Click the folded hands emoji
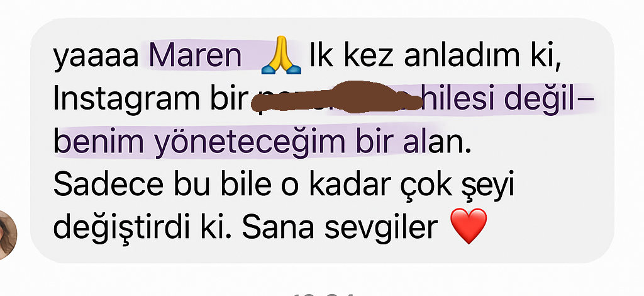This screenshot has height=296, width=644. point(281,55)
